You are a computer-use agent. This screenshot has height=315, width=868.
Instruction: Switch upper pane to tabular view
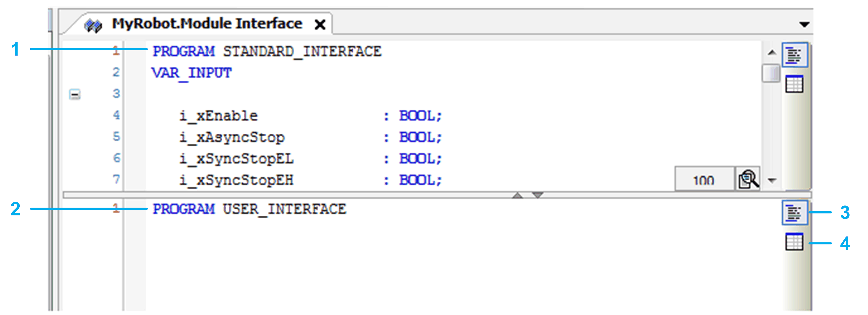(794, 84)
